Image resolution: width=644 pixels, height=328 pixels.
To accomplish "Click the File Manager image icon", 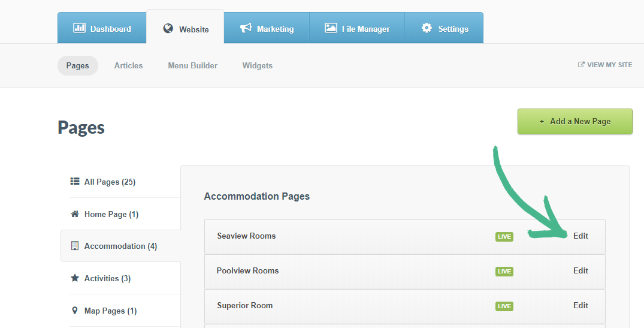I will [331, 28].
